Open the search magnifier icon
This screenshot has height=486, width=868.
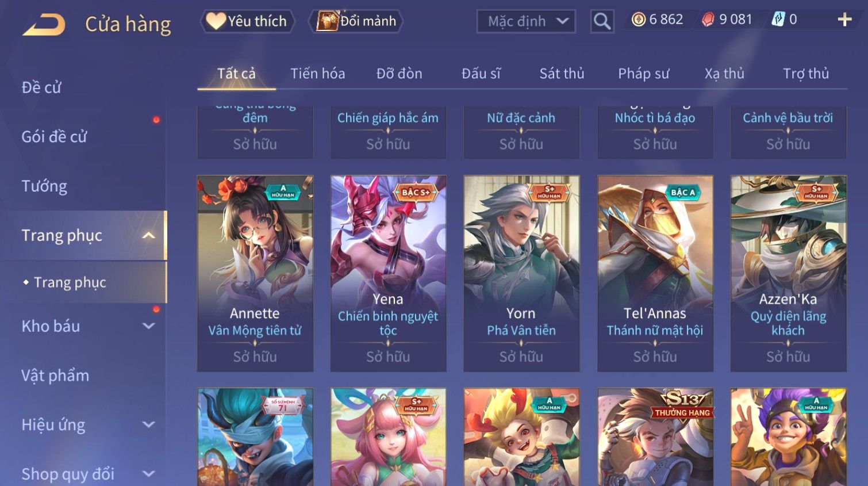[x=602, y=21]
